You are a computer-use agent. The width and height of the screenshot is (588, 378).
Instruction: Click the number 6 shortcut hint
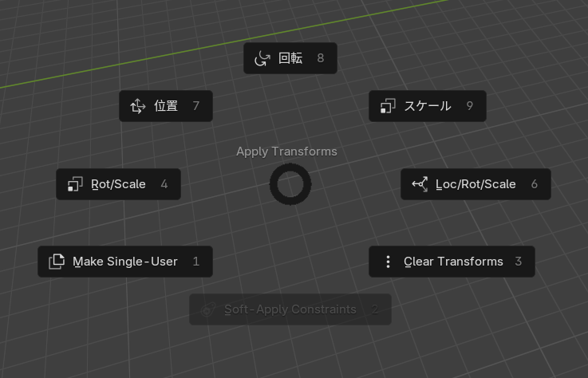[535, 184]
